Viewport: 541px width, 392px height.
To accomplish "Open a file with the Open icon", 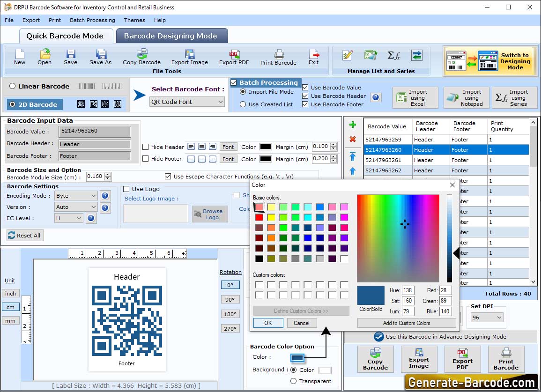I will tap(44, 57).
